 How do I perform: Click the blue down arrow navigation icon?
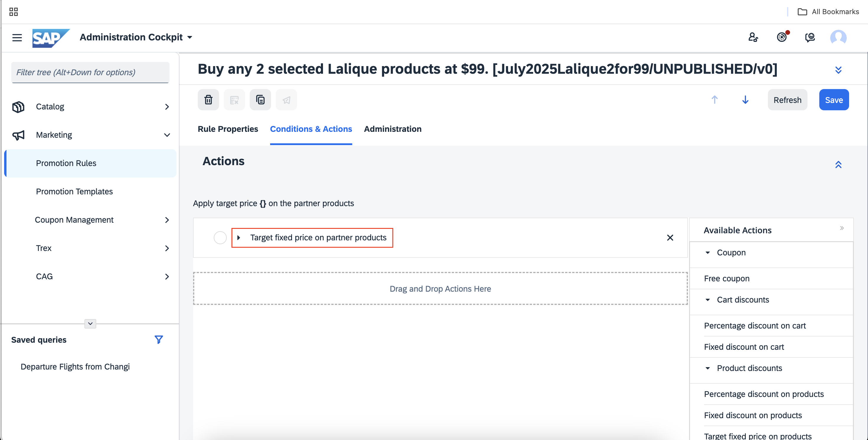pos(745,100)
